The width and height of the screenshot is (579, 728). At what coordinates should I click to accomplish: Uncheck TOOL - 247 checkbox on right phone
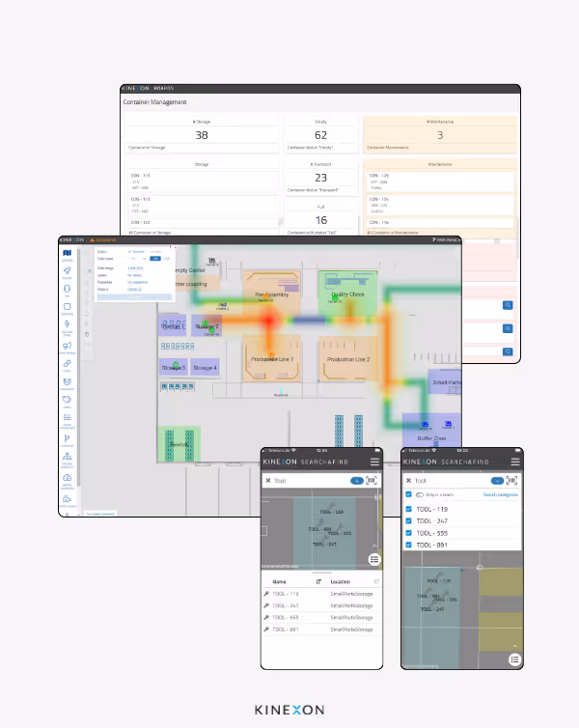[x=408, y=521]
